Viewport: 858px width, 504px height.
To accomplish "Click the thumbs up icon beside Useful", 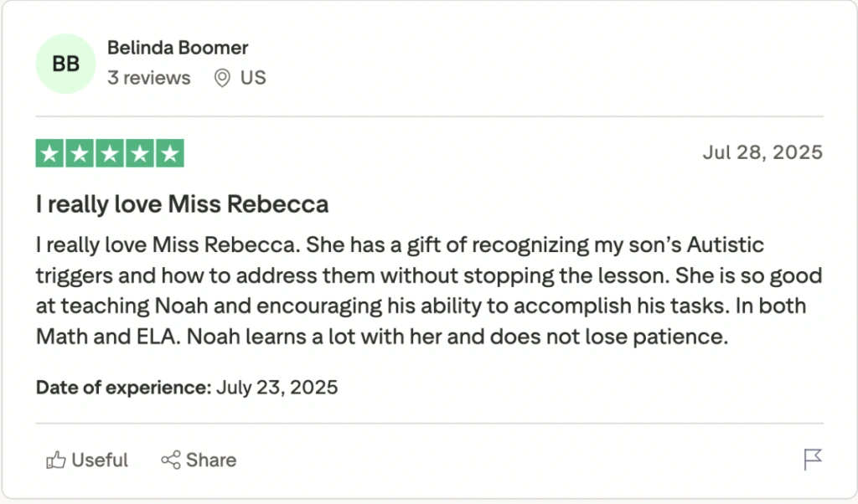I will (x=57, y=460).
